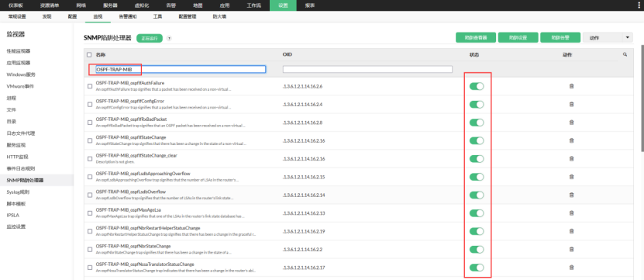
Task: Click trash icon for ospfIfStateChange row
Action: pos(571,140)
